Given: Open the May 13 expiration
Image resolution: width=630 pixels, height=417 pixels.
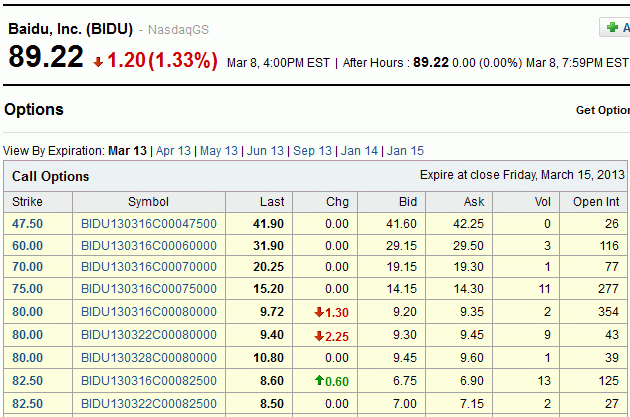Looking at the screenshot, I should tap(219, 151).
